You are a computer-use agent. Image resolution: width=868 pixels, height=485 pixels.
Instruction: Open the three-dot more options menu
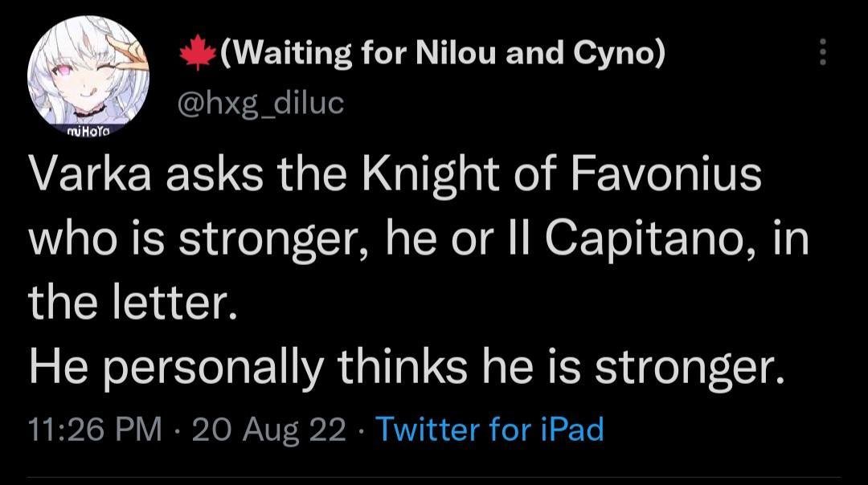click(x=821, y=55)
